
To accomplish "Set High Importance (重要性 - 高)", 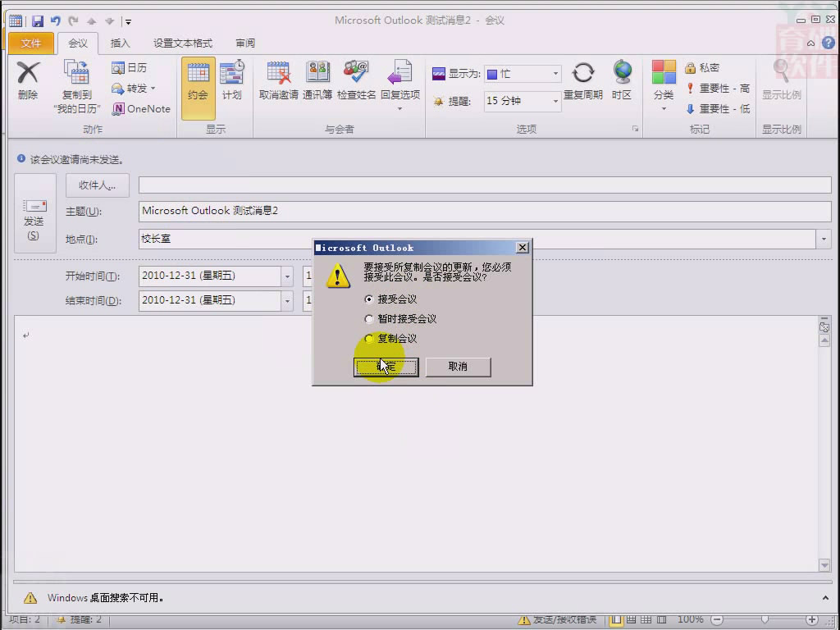I will point(717,89).
